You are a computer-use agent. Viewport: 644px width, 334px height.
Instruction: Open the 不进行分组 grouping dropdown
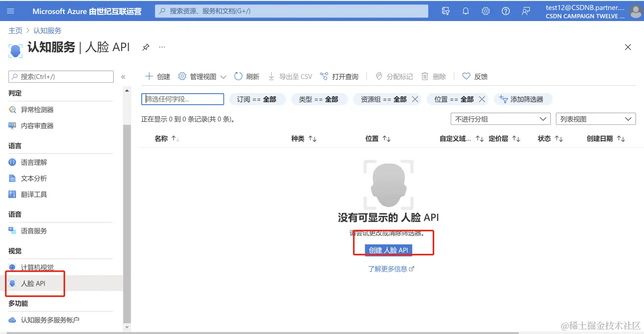pyautogui.click(x=501, y=119)
